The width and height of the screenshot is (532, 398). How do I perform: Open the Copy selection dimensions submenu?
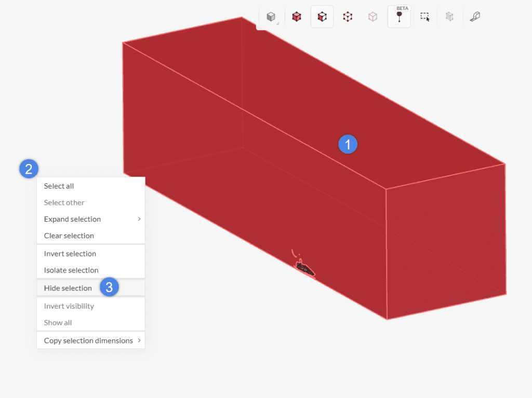(x=89, y=340)
